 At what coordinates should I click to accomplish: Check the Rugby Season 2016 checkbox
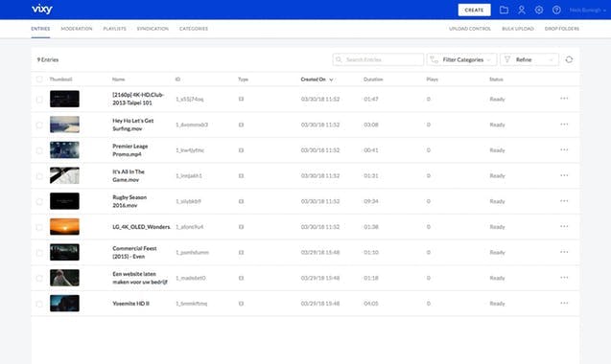point(39,202)
